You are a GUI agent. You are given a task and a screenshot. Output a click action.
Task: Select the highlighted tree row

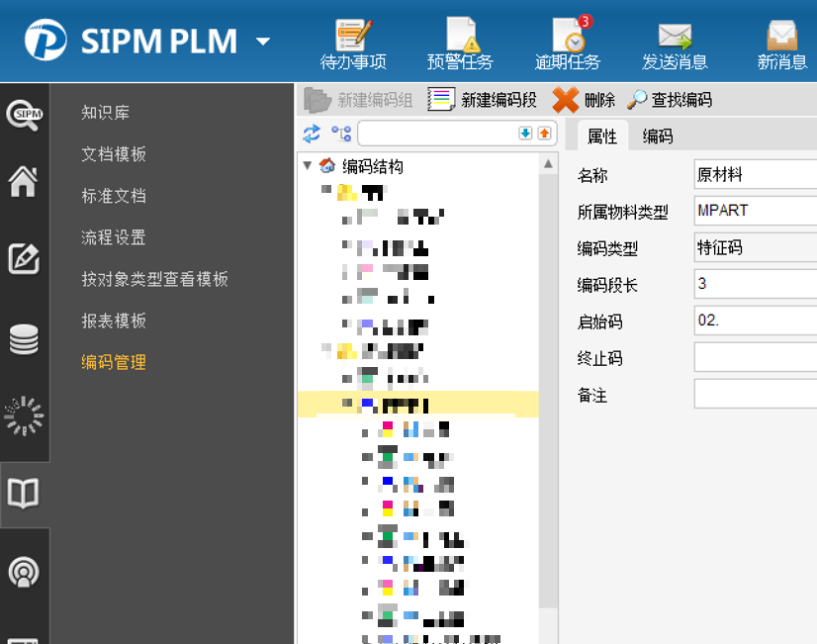pyautogui.click(x=417, y=405)
